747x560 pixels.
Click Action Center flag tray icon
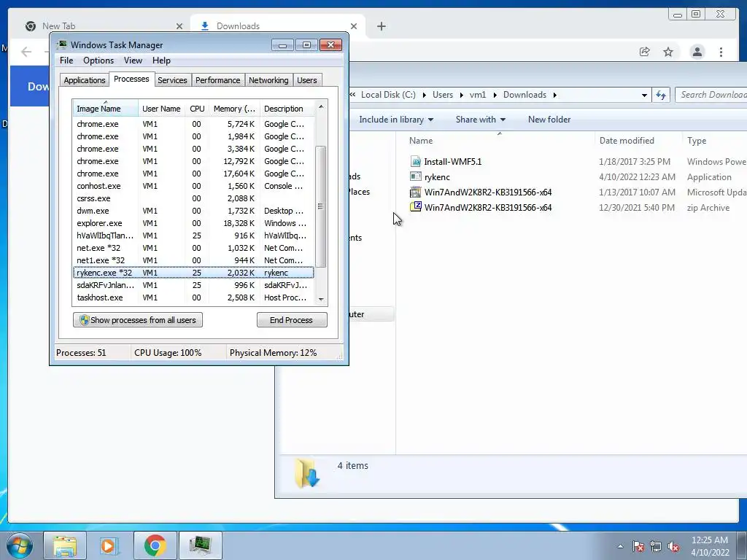pos(638,546)
